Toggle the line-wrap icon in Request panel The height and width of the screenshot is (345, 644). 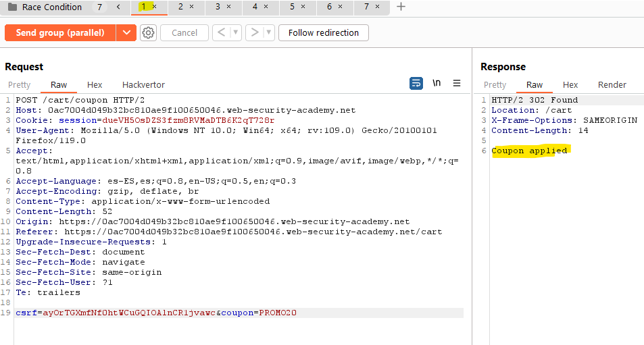click(416, 83)
